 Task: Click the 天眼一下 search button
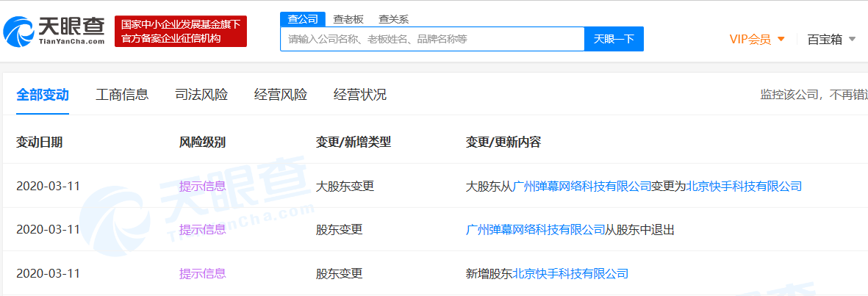click(614, 39)
